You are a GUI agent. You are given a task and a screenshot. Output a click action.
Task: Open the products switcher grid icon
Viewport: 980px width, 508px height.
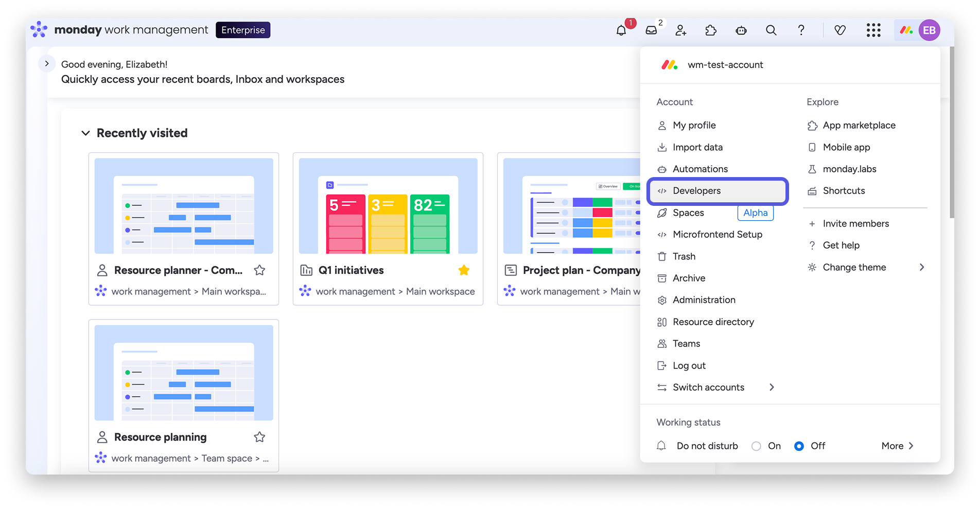[x=873, y=30]
